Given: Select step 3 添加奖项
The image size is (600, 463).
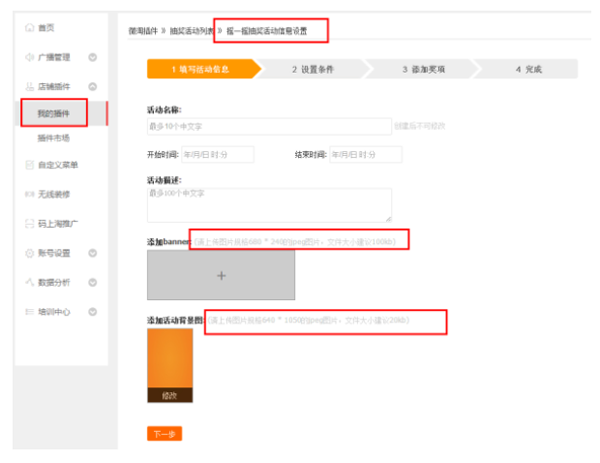Looking at the screenshot, I should [423, 69].
